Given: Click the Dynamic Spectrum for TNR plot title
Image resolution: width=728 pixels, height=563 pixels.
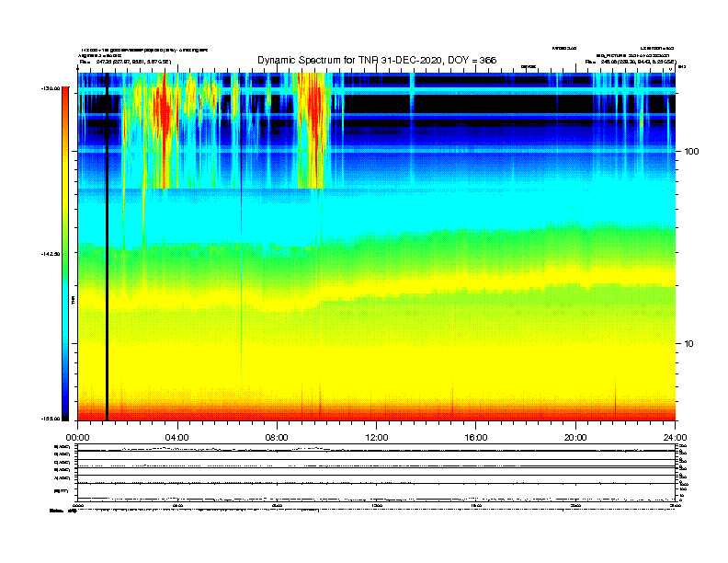Looking at the screenshot, I should pyautogui.click(x=377, y=61).
